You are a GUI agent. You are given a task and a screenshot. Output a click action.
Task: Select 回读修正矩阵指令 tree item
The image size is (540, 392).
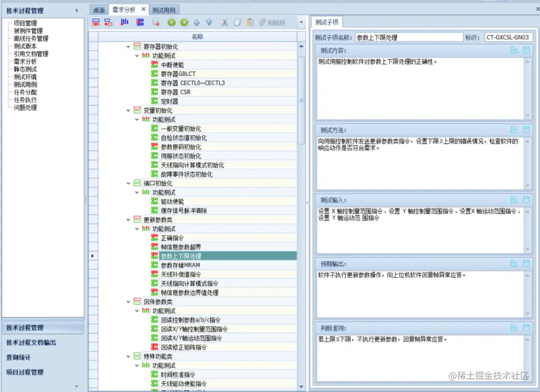(183, 347)
